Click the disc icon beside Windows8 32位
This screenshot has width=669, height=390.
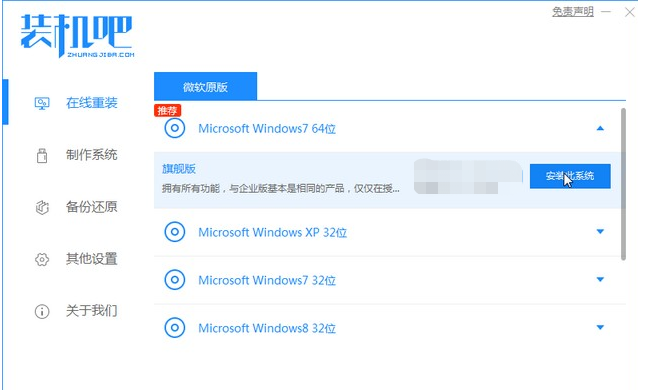175,328
